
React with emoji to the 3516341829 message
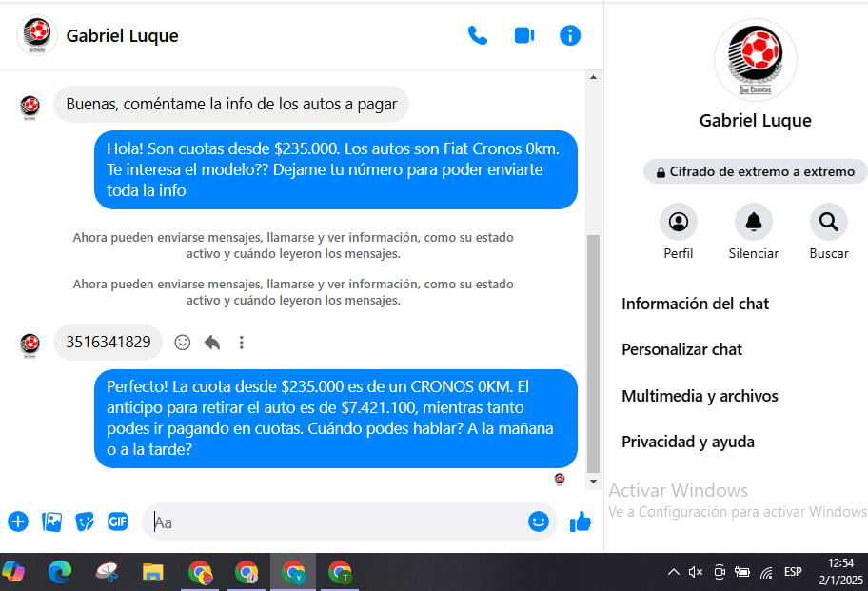point(183,343)
